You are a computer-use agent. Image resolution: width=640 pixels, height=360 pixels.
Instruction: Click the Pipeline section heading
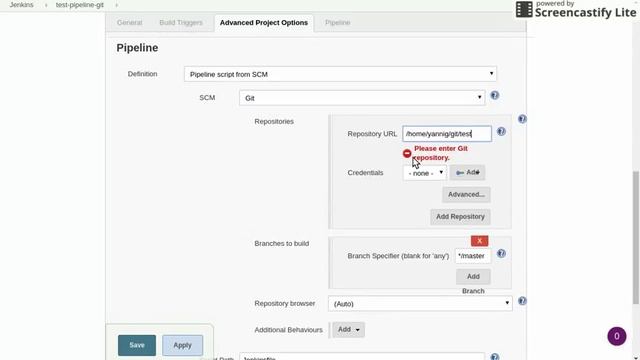[x=137, y=48]
